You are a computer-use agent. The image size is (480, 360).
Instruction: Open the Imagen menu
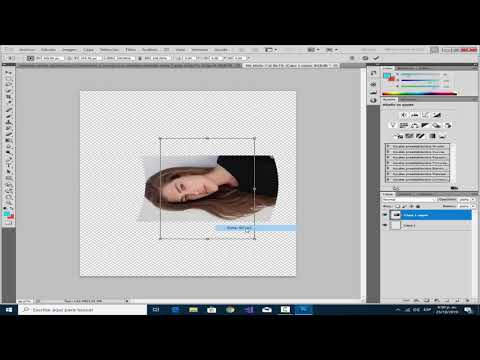pyautogui.click(x=69, y=50)
